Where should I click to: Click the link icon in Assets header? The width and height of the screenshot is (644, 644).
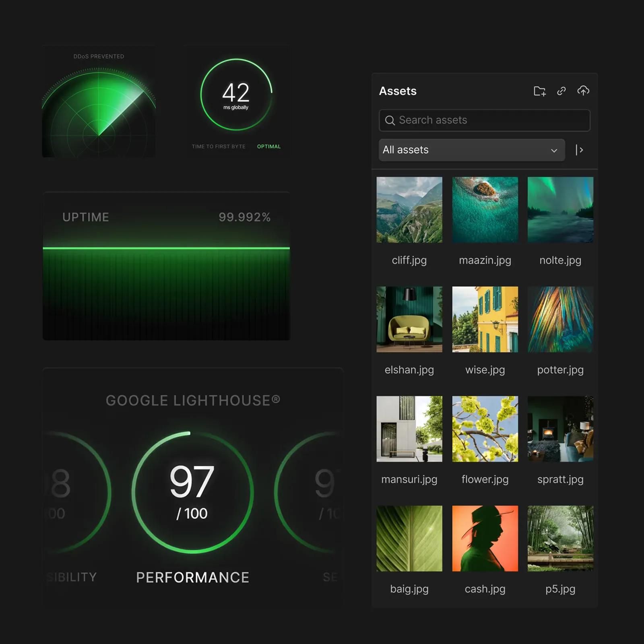click(x=561, y=91)
